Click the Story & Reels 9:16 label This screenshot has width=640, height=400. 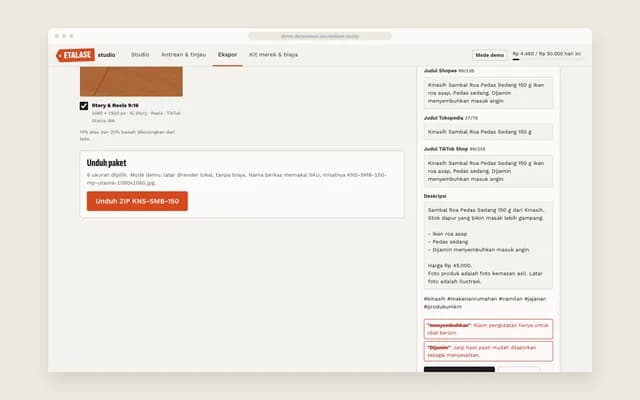[115, 105]
